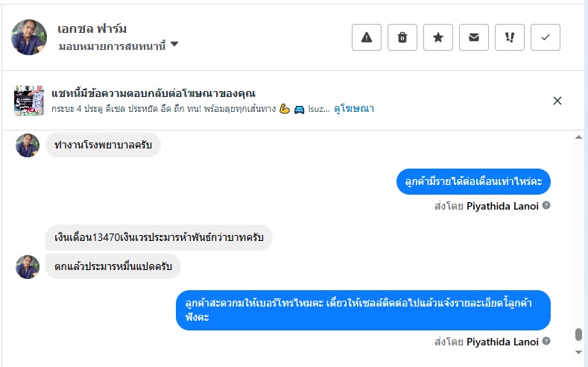
Task: Mark conversation done with checkmark icon
Action: [546, 38]
